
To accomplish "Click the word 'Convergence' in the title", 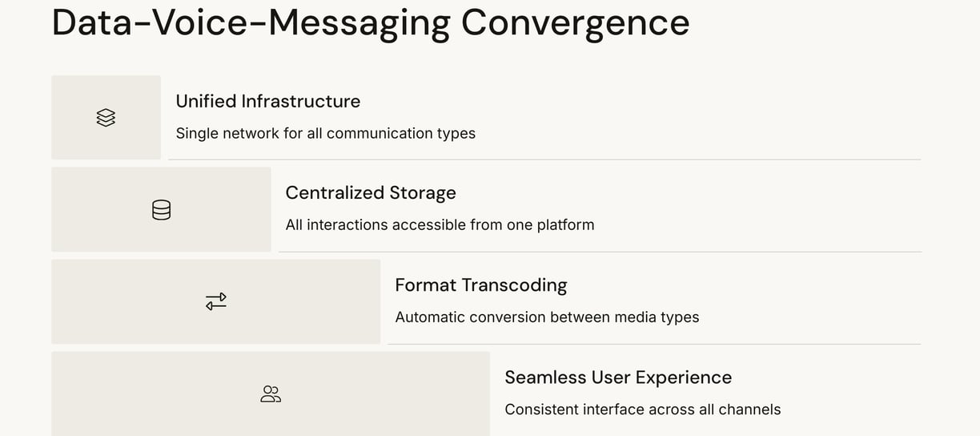I will tap(576, 22).
